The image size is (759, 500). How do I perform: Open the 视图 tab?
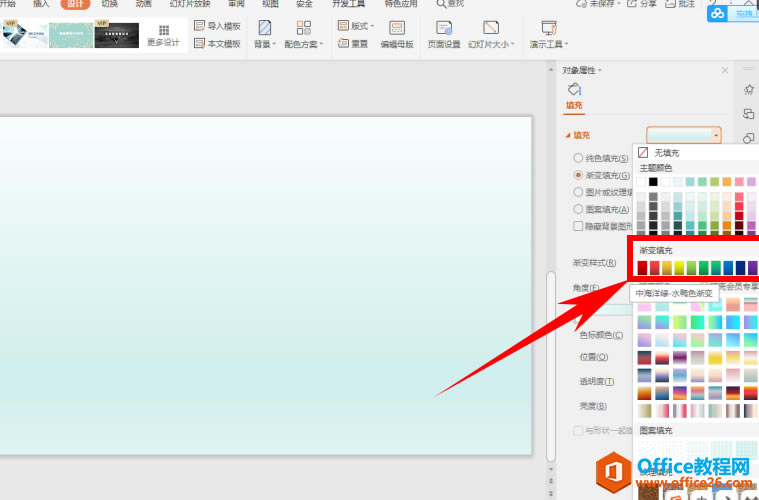[270, 3]
